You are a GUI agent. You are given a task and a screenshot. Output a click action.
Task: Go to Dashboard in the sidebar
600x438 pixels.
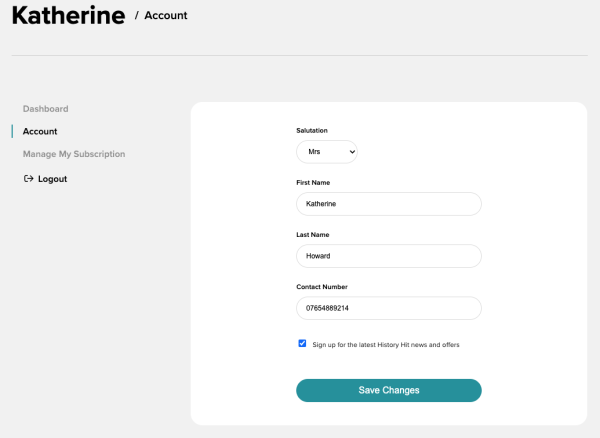pos(45,108)
